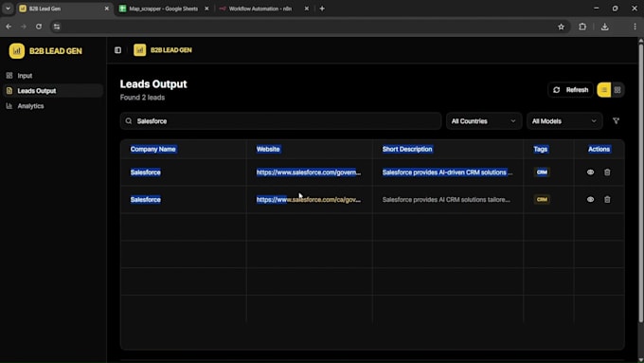Close the Workflow Automation n8n tab
The width and height of the screenshot is (644, 363).
click(x=307, y=9)
